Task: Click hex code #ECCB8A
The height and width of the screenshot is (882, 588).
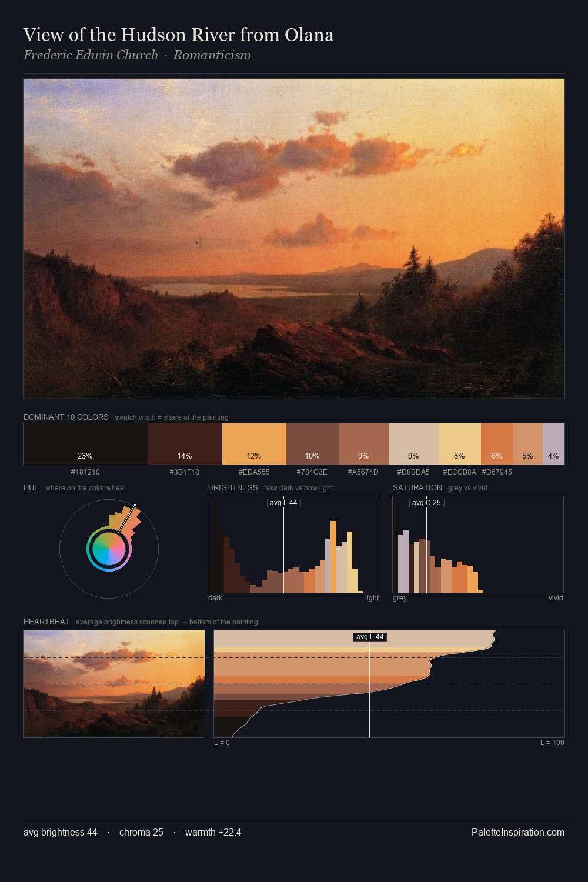Action: (x=460, y=472)
